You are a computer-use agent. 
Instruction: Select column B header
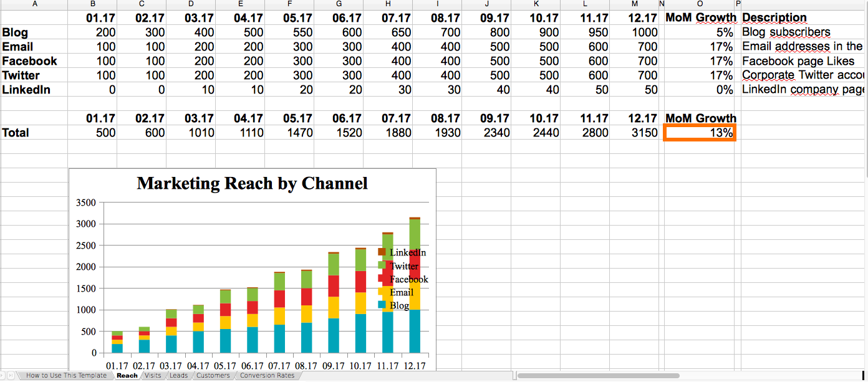[x=92, y=4]
